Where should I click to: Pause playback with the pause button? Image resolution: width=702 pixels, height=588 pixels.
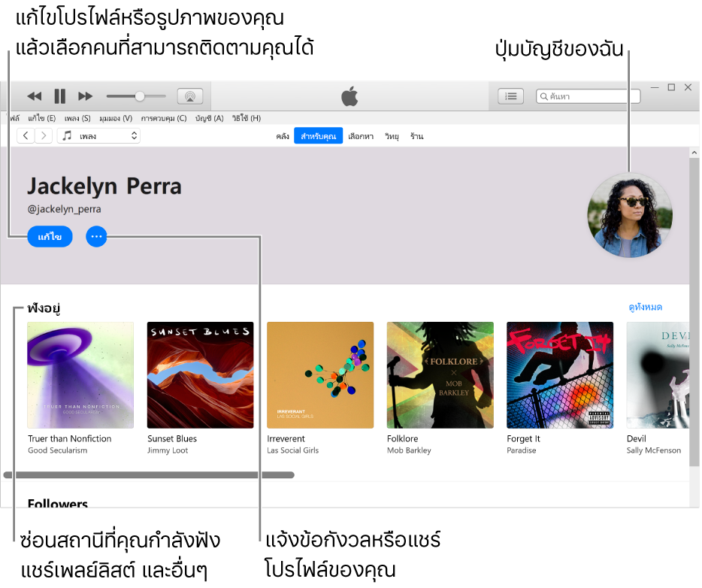pos(59,96)
